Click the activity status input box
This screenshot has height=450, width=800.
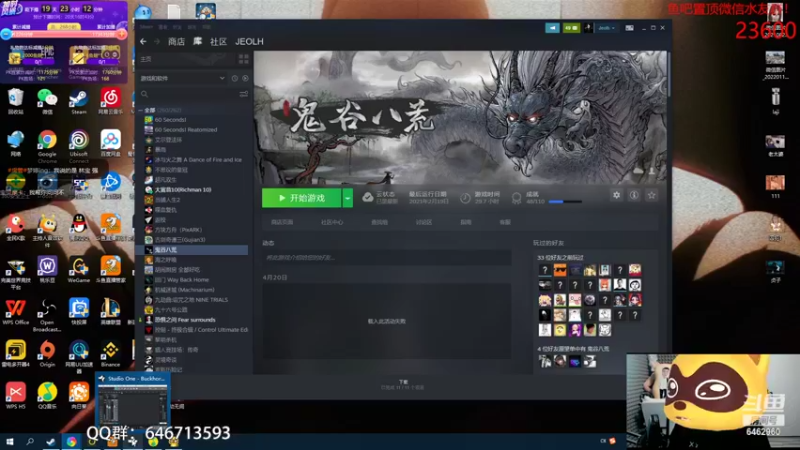click(x=387, y=258)
